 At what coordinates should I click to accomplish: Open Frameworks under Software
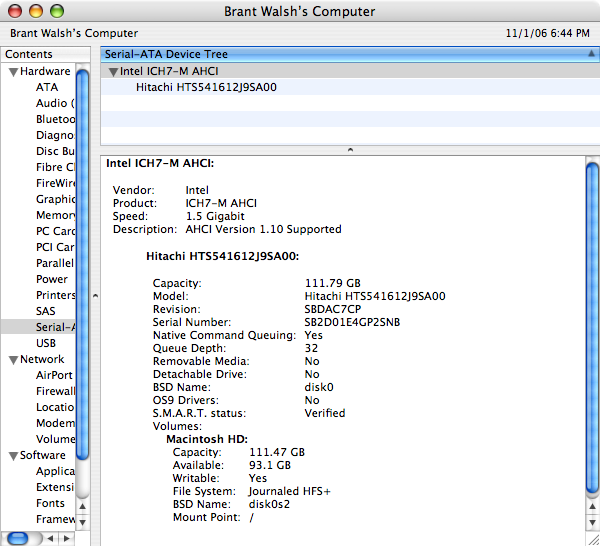(55, 519)
